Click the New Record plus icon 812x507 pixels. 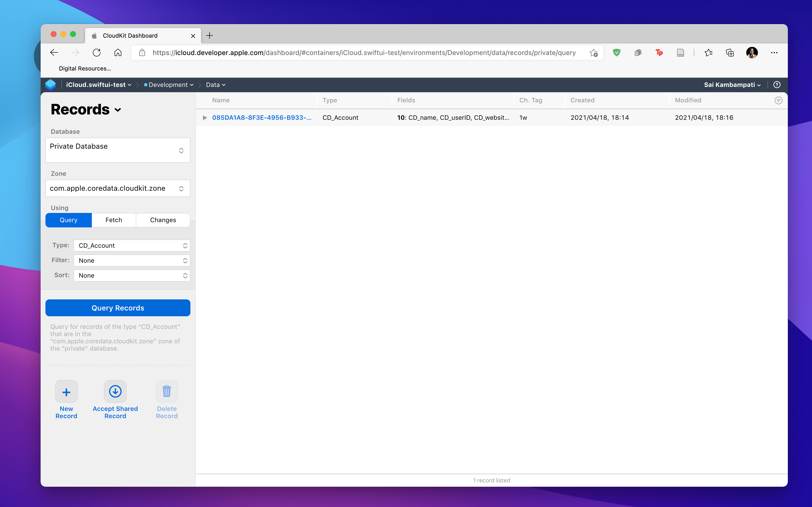(x=66, y=392)
